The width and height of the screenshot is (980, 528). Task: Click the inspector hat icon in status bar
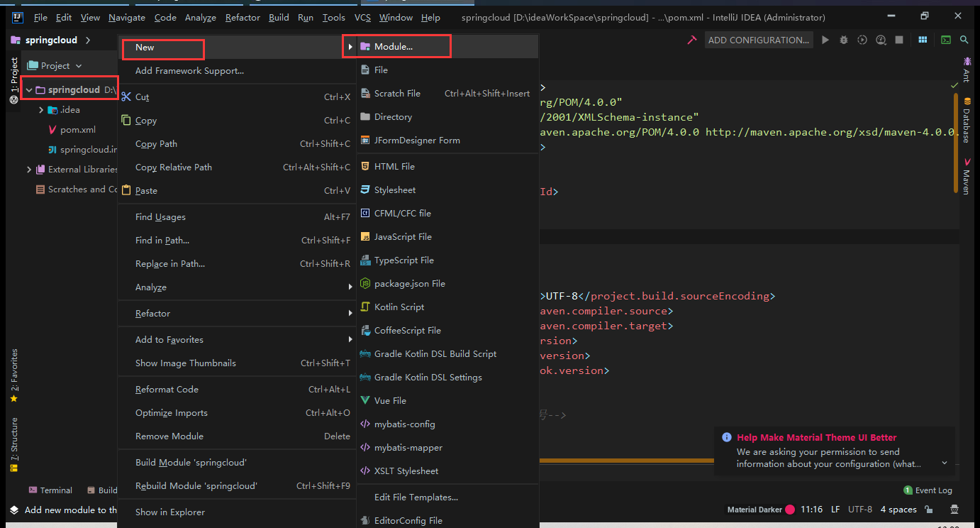pos(954,510)
